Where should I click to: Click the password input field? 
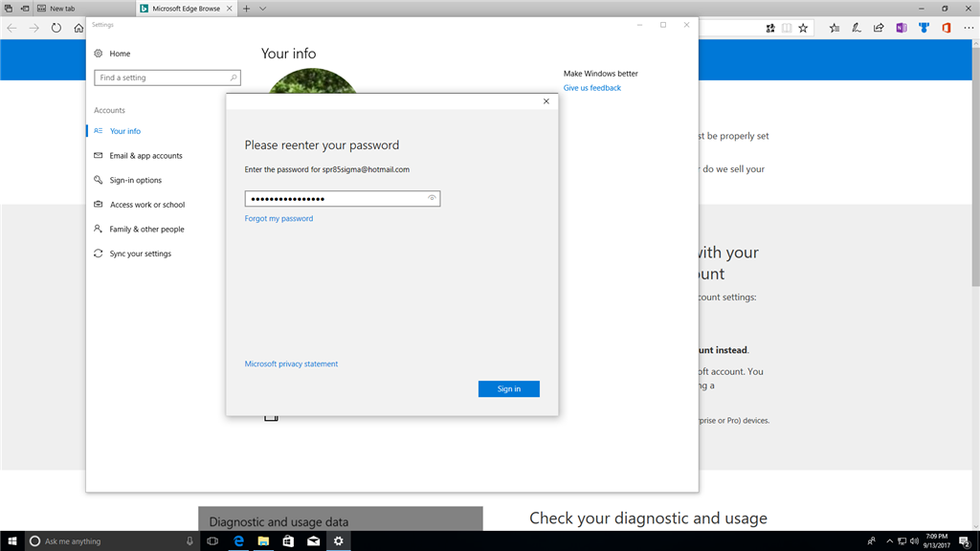click(x=343, y=199)
